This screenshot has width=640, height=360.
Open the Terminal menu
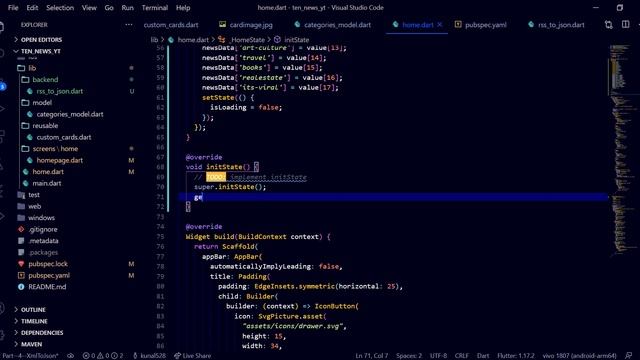pyautogui.click(x=155, y=8)
